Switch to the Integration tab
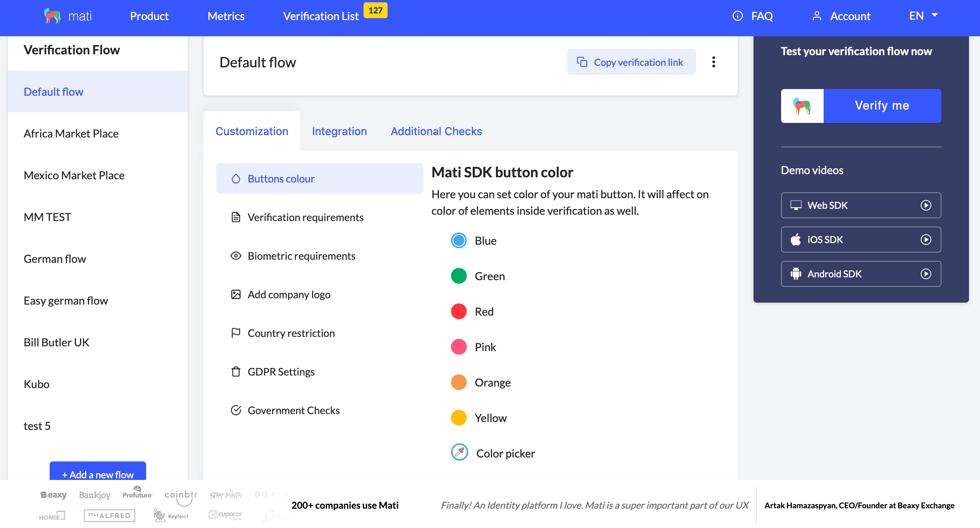The width and height of the screenshot is (980, 528). click(x=339, y=131)
